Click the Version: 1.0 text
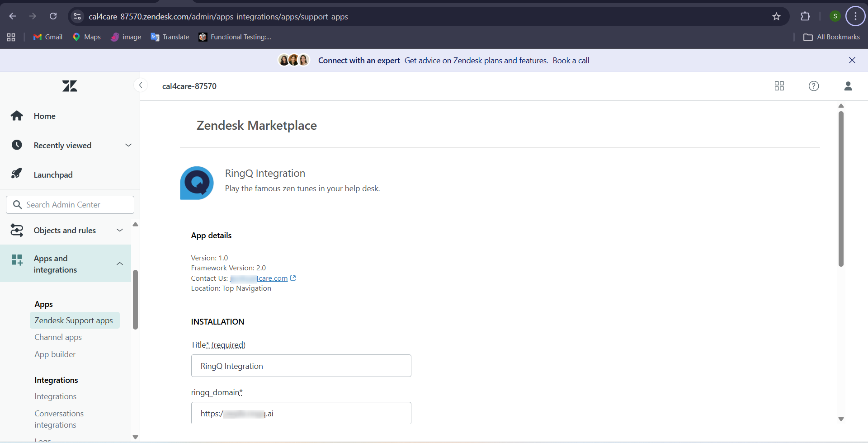 pos(209,258)
